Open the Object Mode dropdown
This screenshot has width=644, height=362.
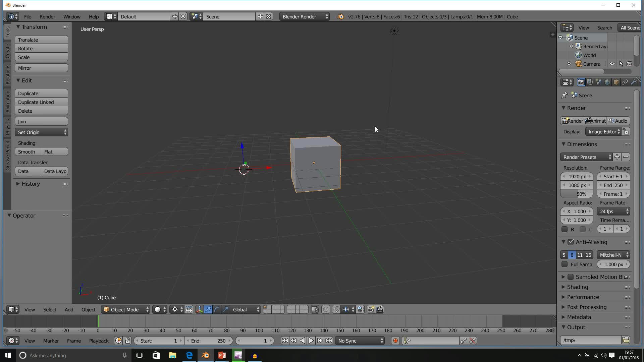[126, 310]
